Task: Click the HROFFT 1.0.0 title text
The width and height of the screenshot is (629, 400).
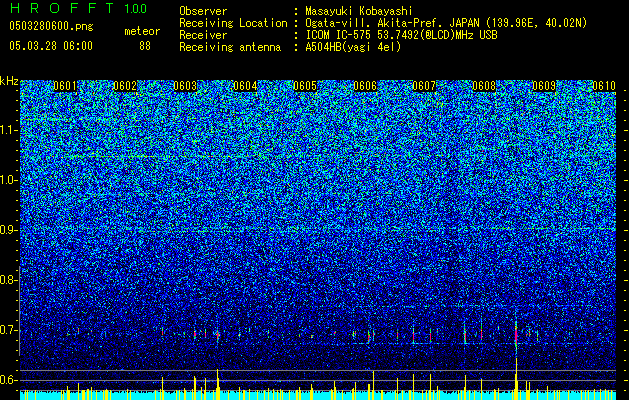Action: (x=78, y=8)
